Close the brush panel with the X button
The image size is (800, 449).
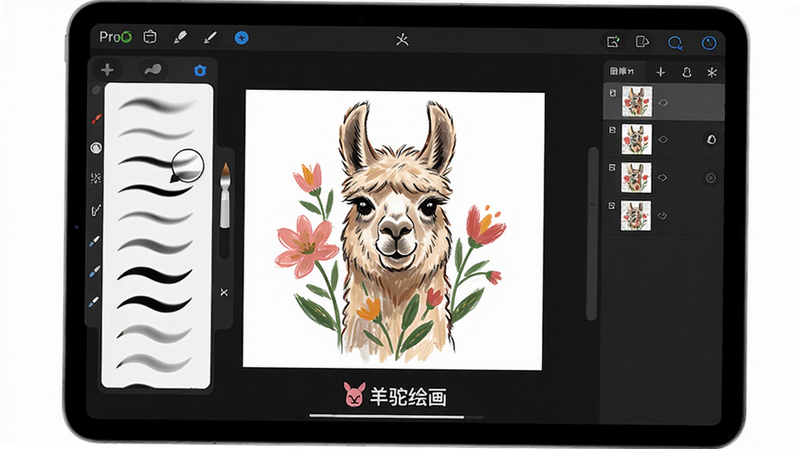pos(224,292)
